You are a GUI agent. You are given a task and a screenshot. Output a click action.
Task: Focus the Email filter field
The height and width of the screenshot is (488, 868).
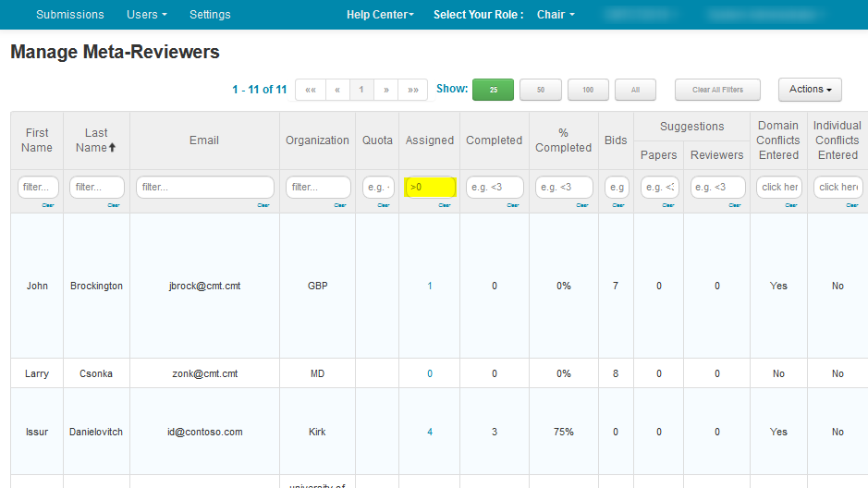pyautogui.click(x=205, y=187)
